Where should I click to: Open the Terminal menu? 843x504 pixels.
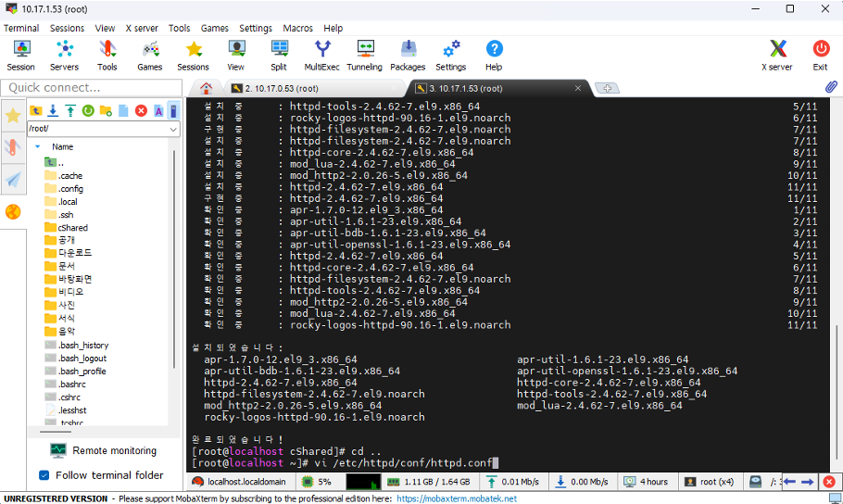point(21,28)
